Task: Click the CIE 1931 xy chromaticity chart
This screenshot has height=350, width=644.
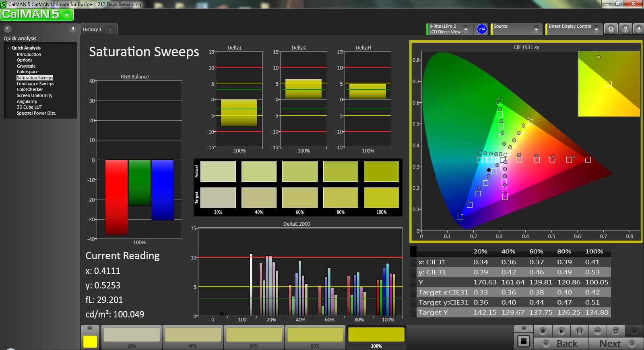Action: [526, 142]
